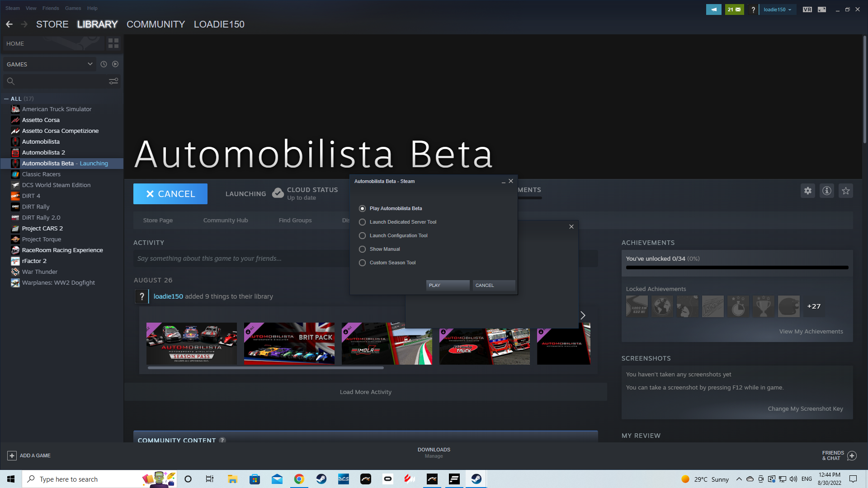Viewport: 868px width, 488px height.
Task: Open advanced library filter options
Action: (113, 81)
